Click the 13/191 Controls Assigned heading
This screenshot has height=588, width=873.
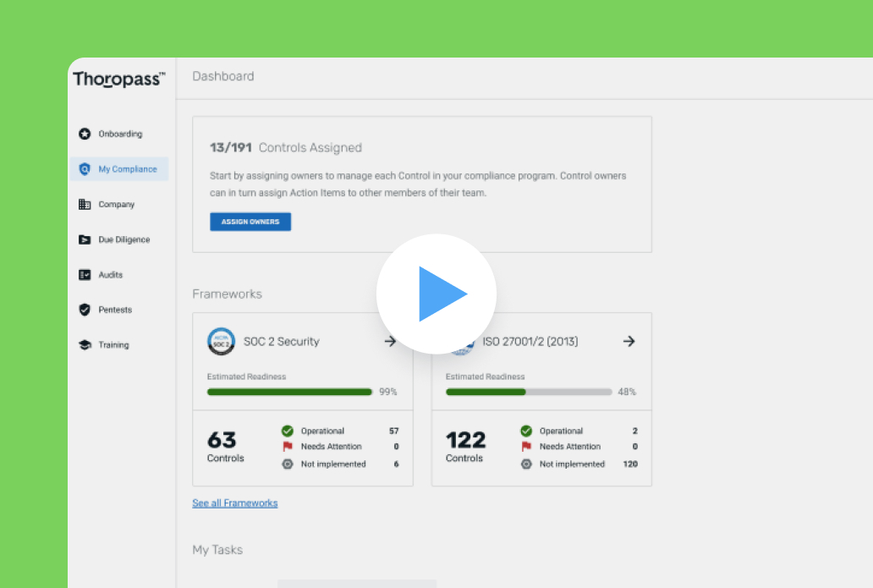(286, 147)
